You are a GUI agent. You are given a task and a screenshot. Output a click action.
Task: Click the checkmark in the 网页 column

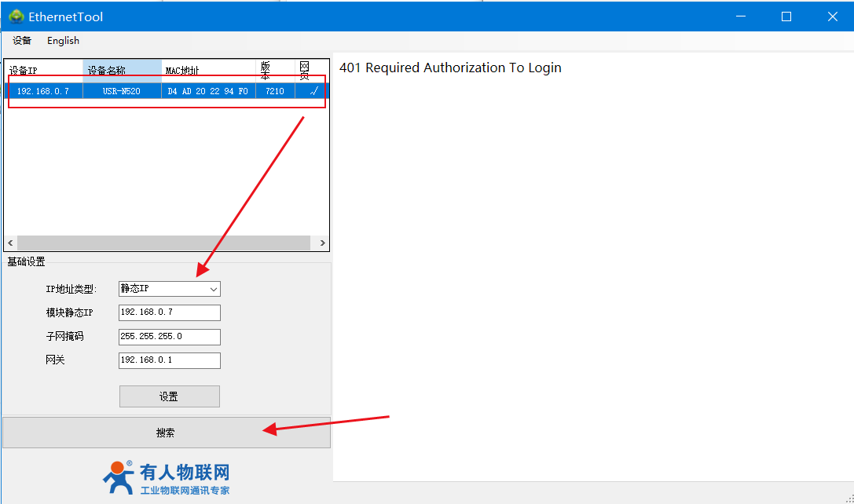point(313,91)
